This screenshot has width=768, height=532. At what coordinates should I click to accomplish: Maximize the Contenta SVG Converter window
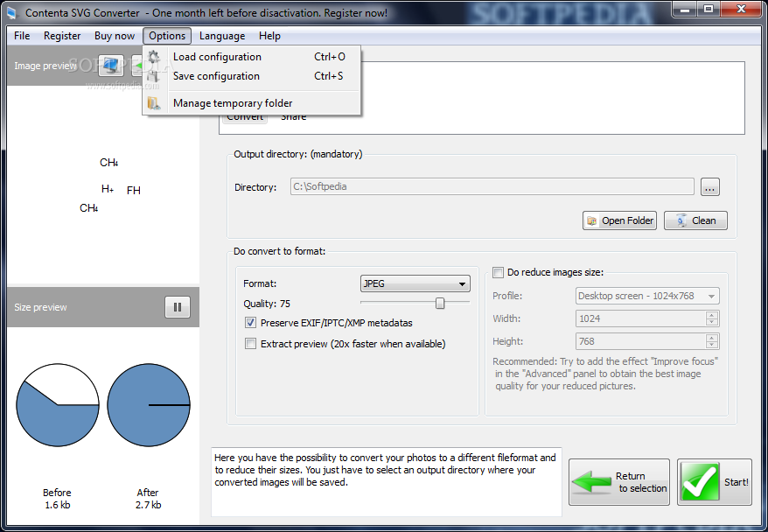click(x=709, y=9)
